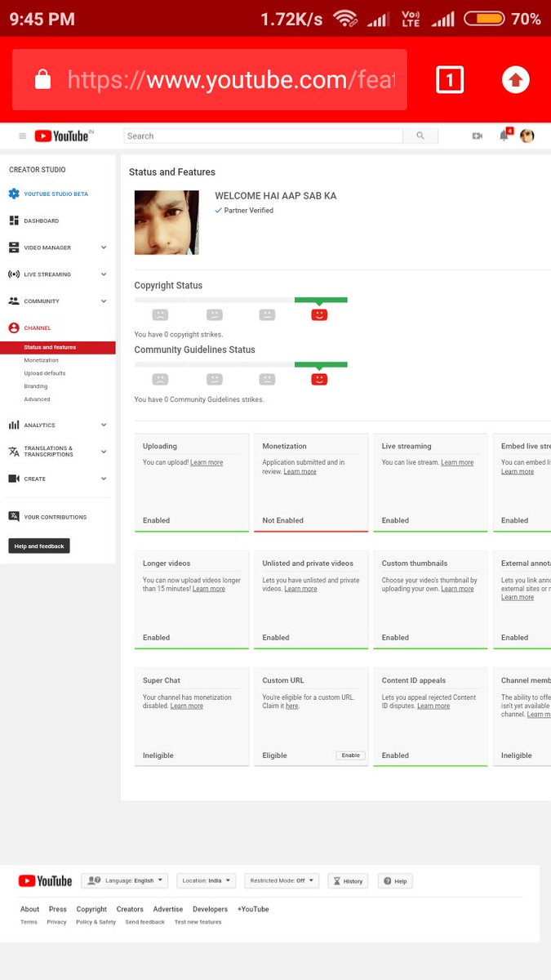Screen dimensions: 551x980
Task: Click the red smiley under Community Guidelines Status
Action: (319, 379)
